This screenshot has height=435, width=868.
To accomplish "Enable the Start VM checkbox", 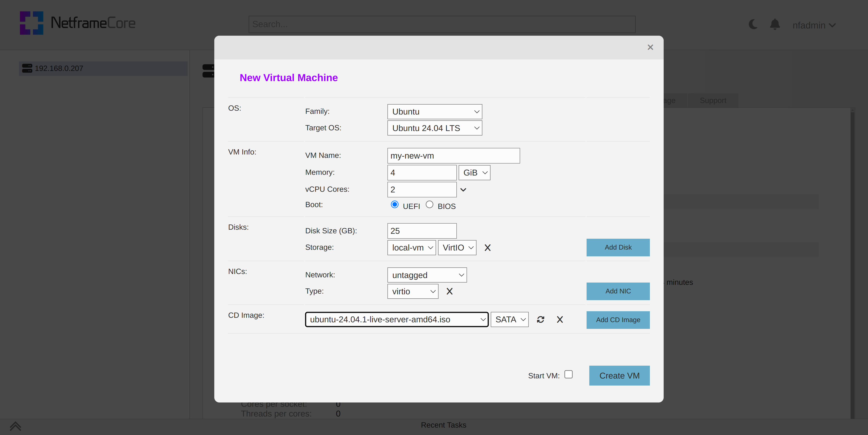I will click(x=568, y=374).
